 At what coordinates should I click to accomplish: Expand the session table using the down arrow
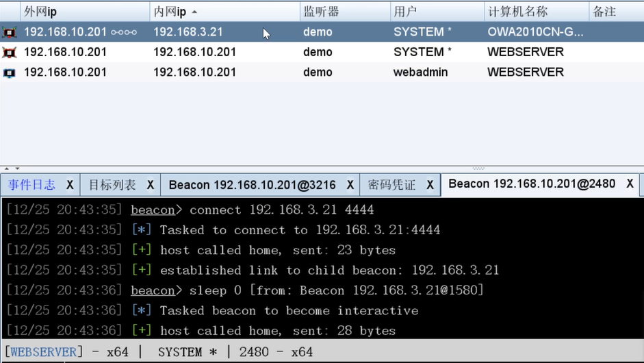pos(17,168)
